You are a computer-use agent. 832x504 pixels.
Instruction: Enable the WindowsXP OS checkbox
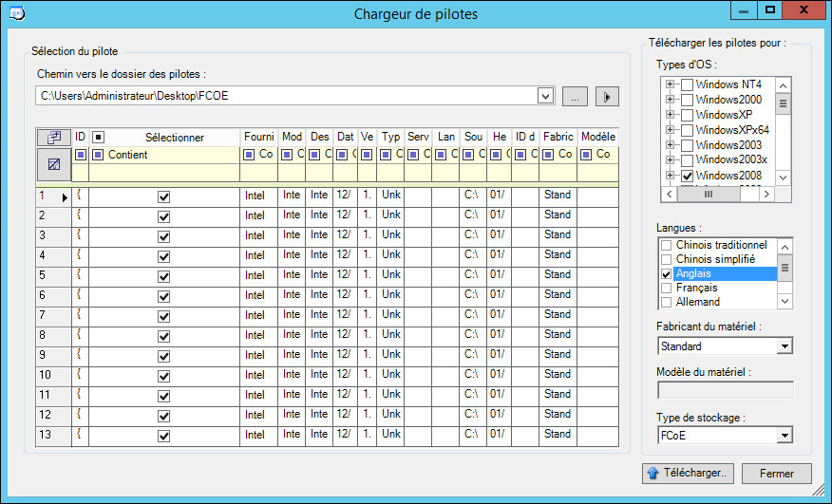click(687, 115)
